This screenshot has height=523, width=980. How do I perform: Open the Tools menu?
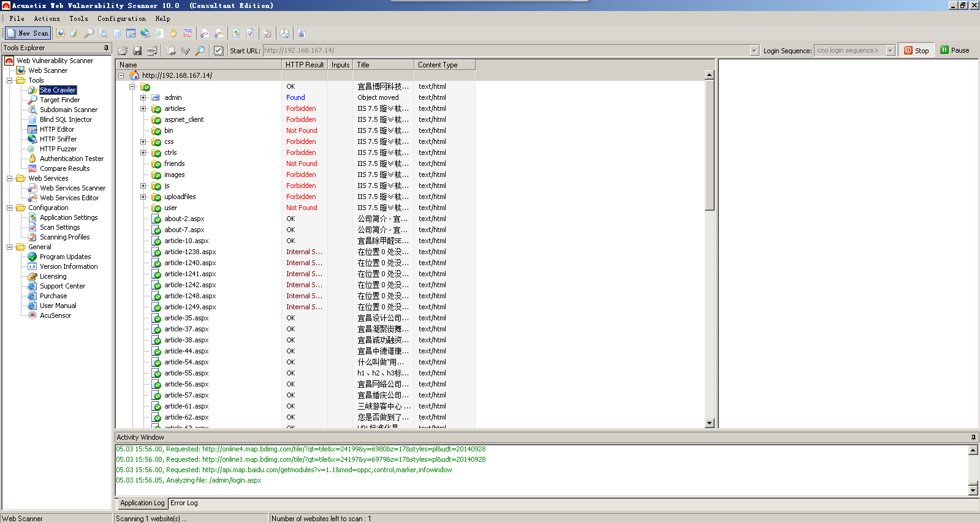pyautogui.click(x=78, y=19)
